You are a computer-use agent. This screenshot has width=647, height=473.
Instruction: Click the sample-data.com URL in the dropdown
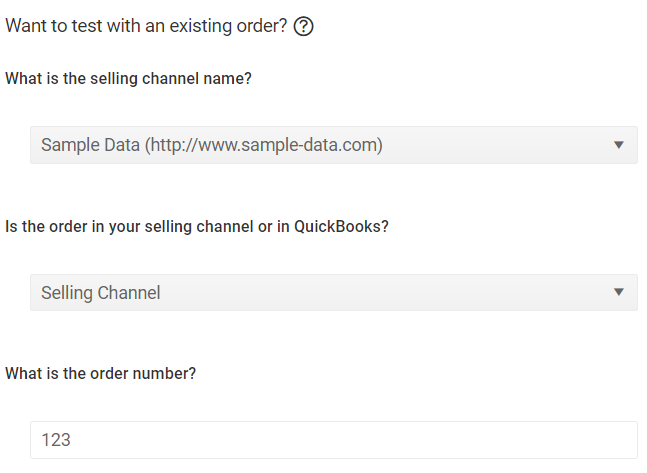[x=264, y=145]
